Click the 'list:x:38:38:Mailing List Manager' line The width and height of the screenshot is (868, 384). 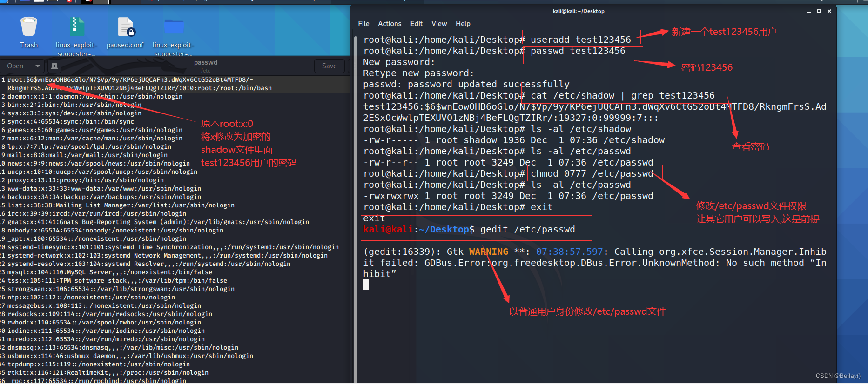pos(121,205)
